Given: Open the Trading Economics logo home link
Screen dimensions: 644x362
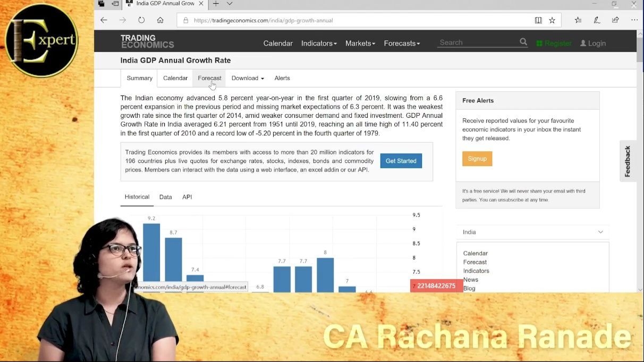Looking at the screenshot, I should (147, 41).
